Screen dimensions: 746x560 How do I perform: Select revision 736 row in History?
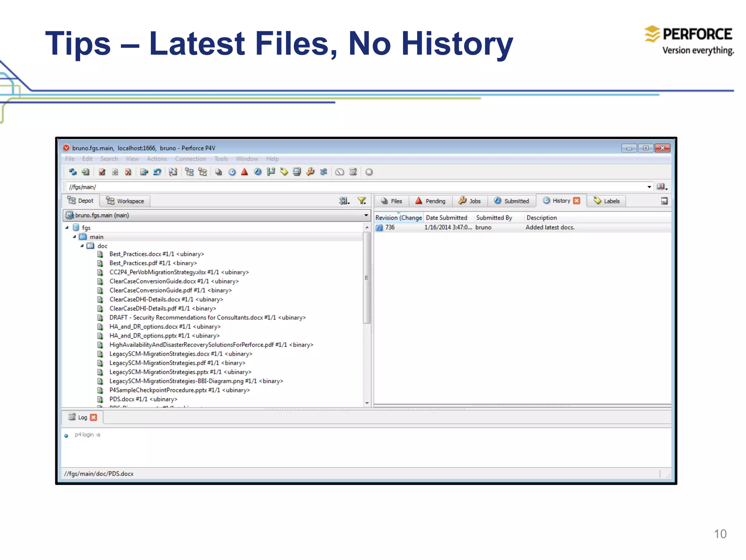523,227
